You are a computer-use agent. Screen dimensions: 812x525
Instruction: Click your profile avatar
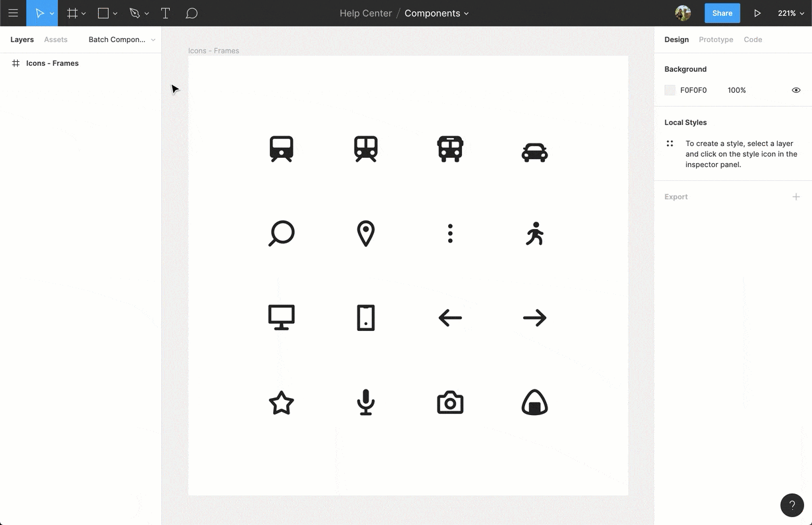point(682,12)
